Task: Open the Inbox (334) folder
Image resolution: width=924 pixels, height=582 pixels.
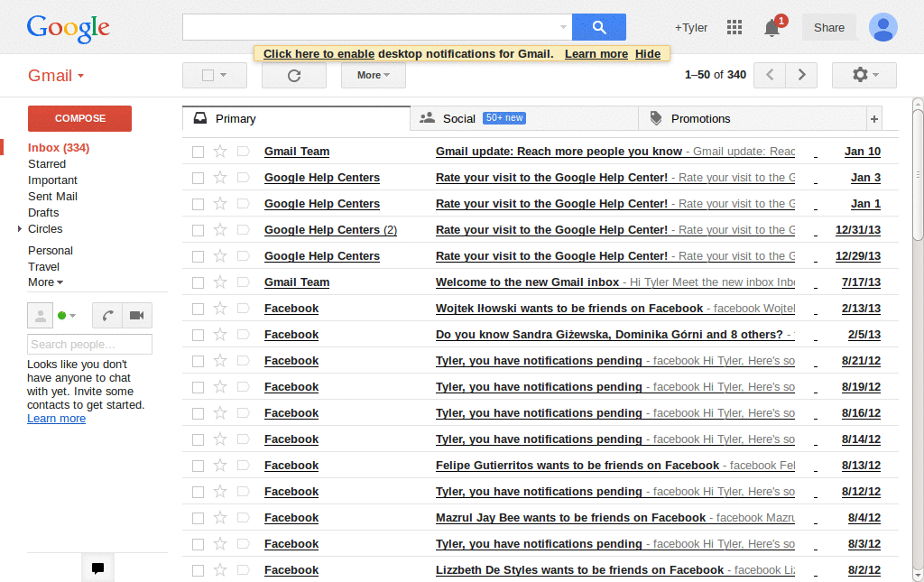Action: click(59, 148)
